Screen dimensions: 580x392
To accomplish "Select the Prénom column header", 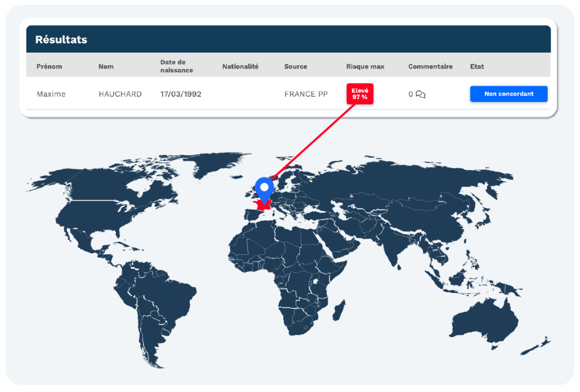I will coord(49,66).
